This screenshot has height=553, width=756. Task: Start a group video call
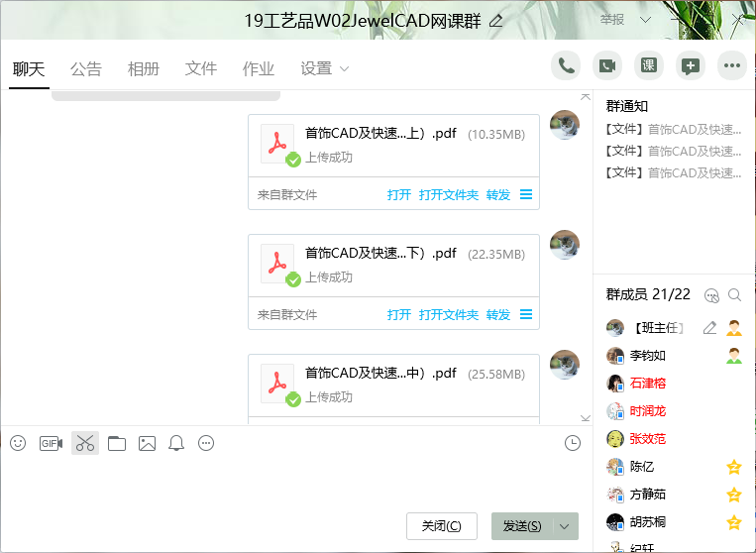pyautogui.click(x=607, y=65)
